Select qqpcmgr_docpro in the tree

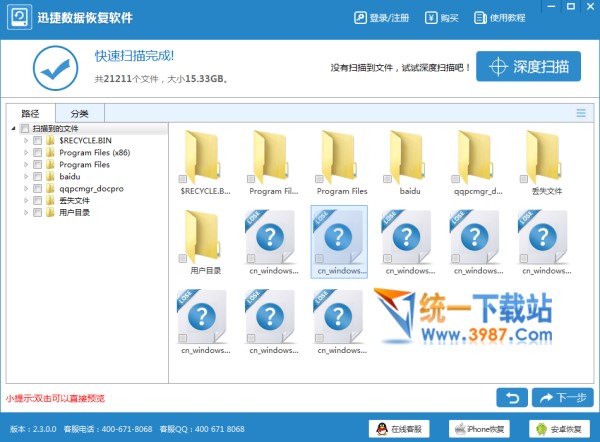91,188
